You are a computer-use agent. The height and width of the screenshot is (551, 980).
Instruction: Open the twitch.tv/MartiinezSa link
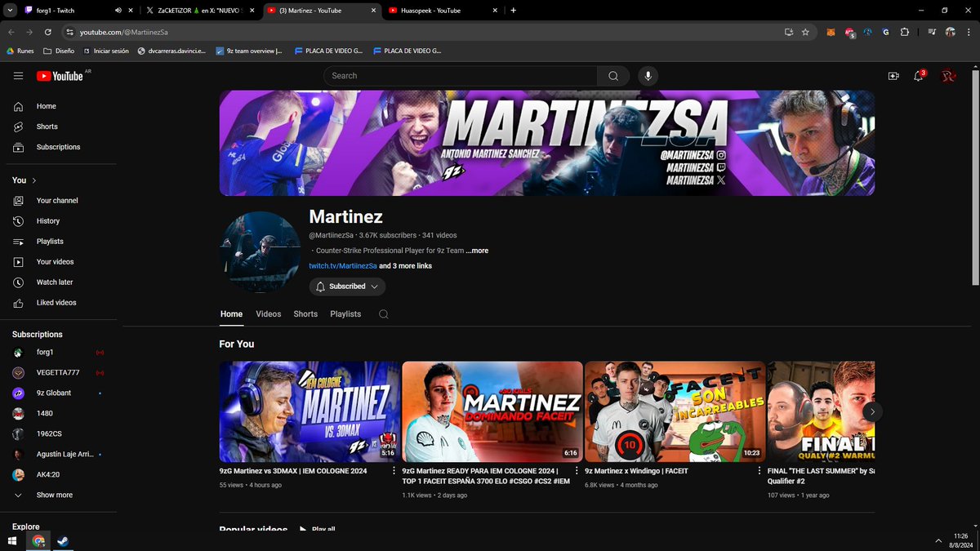[x=342, y=266]
